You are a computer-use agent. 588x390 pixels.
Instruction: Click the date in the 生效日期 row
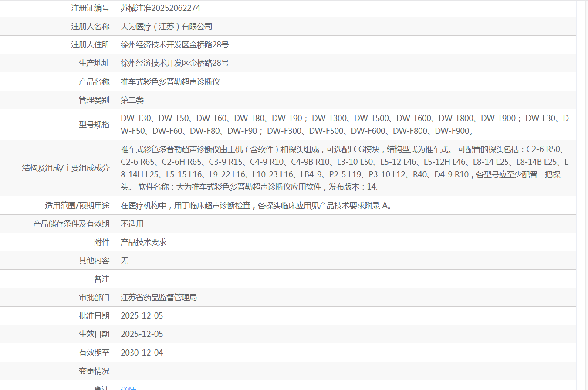pyautogui.click(x=142, y=334)
